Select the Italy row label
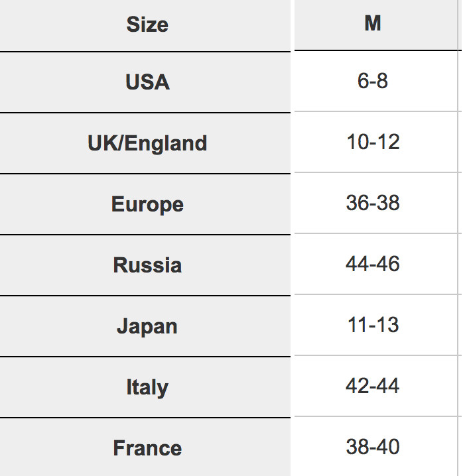467x476 pixels. pos(147,387)
